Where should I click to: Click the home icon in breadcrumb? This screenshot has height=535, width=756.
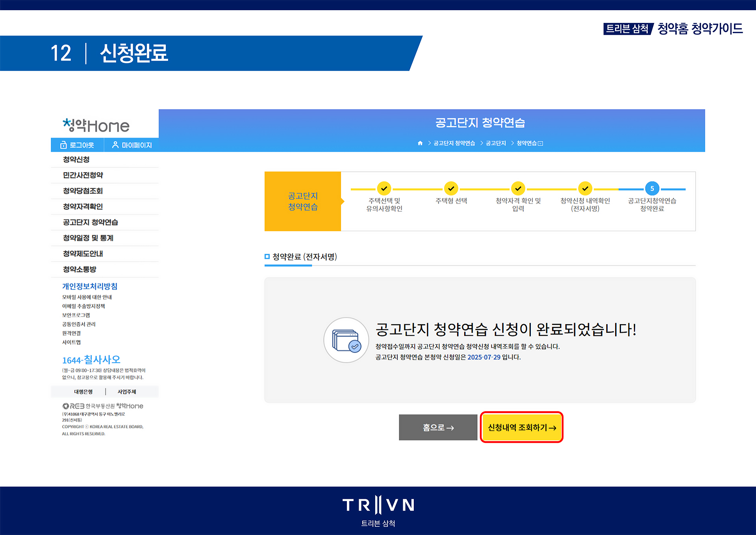(x=420, y=143)
